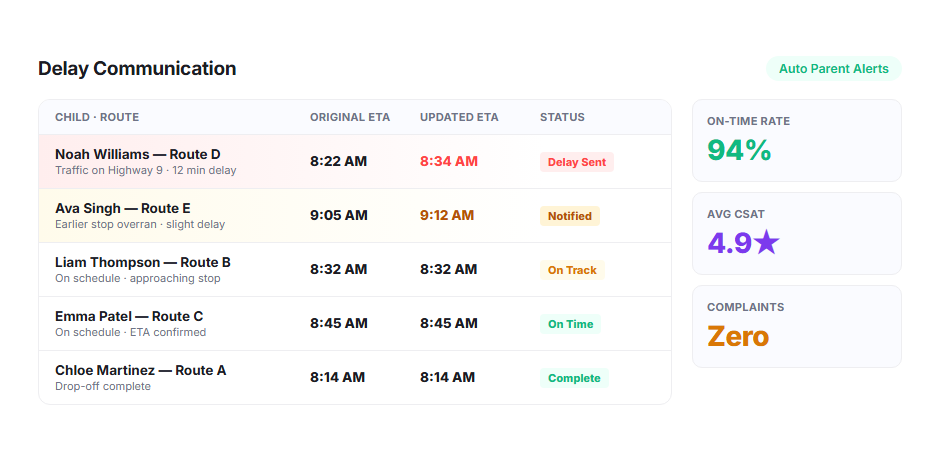
Task: Click the Complete status badge
Action: 574,378
